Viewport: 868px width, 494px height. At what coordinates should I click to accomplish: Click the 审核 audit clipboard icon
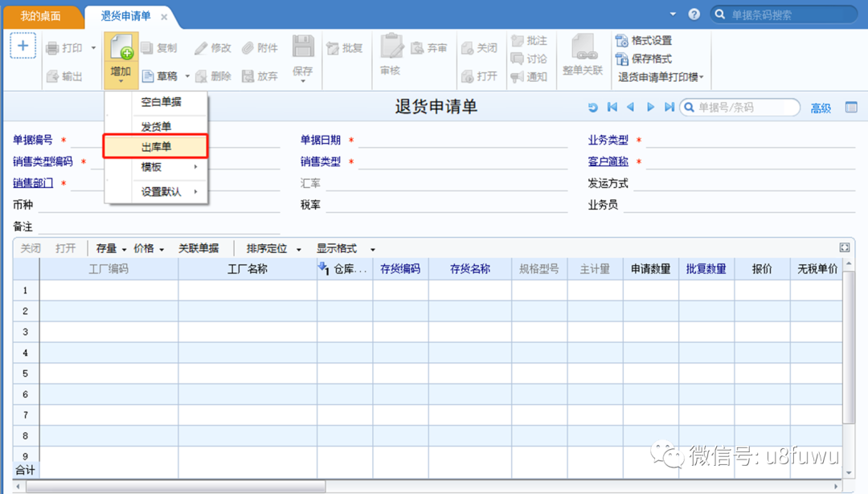coord(391,46)
